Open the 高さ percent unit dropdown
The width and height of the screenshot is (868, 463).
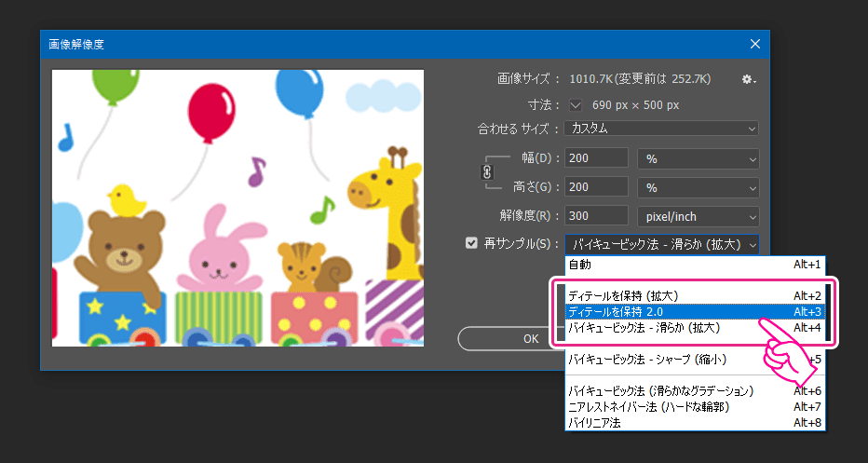coord(698,187)
